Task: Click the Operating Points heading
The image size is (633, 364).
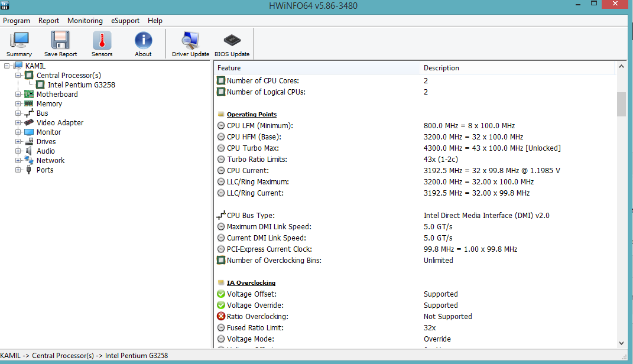Action: 252,114
